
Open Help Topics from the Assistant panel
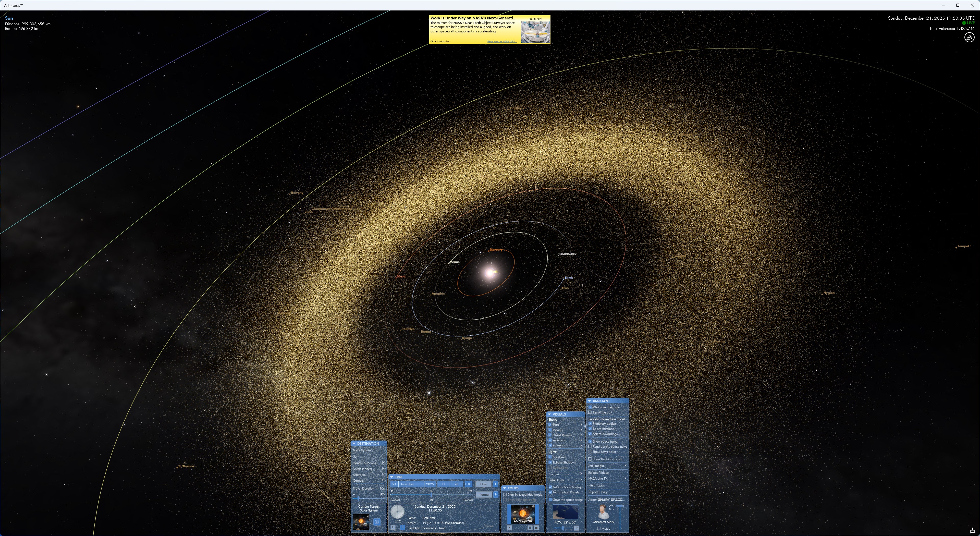pyautogui.click(x=598, y=485)
